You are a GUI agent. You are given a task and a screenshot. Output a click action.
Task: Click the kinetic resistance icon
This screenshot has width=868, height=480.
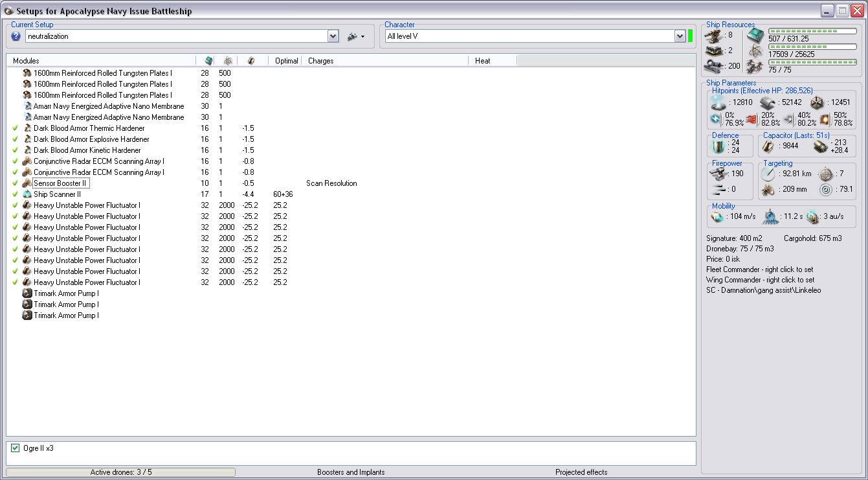tap(788, 119)
